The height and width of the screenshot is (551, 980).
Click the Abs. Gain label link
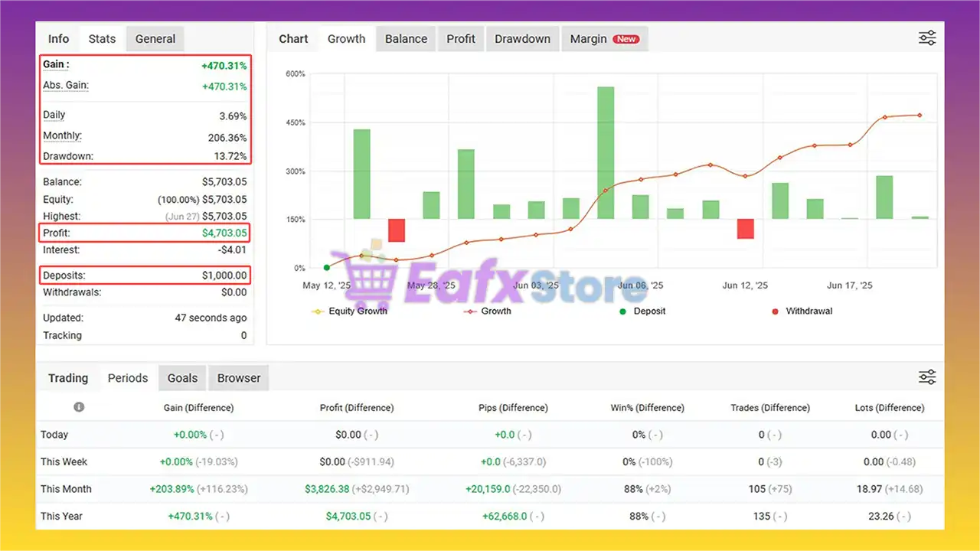pyautogui.click(x=66, y=86)
